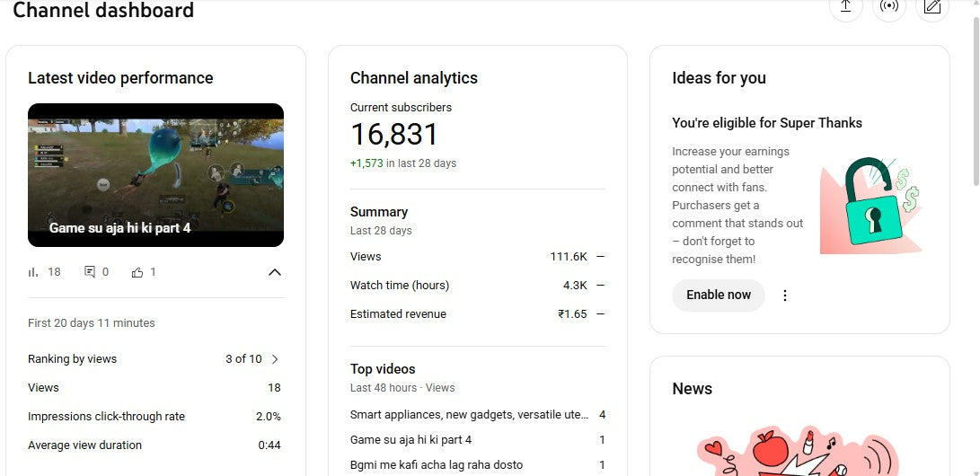Open the latest video thumbnail
Viewport: 980px width, 476px height.
[155, 175]
